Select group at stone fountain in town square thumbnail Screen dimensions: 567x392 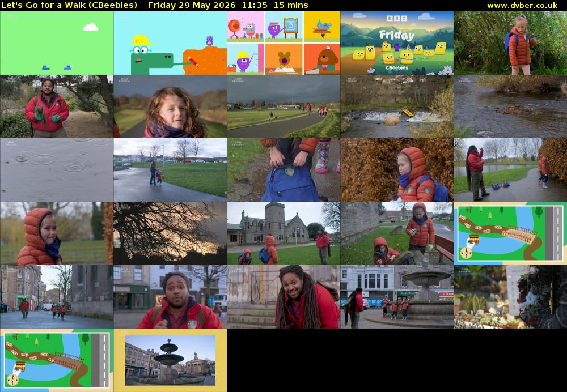coord(397,297)
